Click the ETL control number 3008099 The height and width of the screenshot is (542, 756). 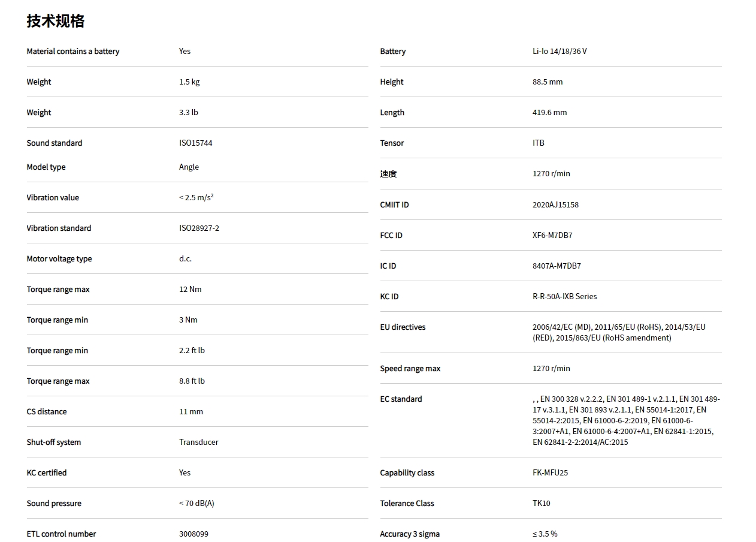click(x=193, y=534)
